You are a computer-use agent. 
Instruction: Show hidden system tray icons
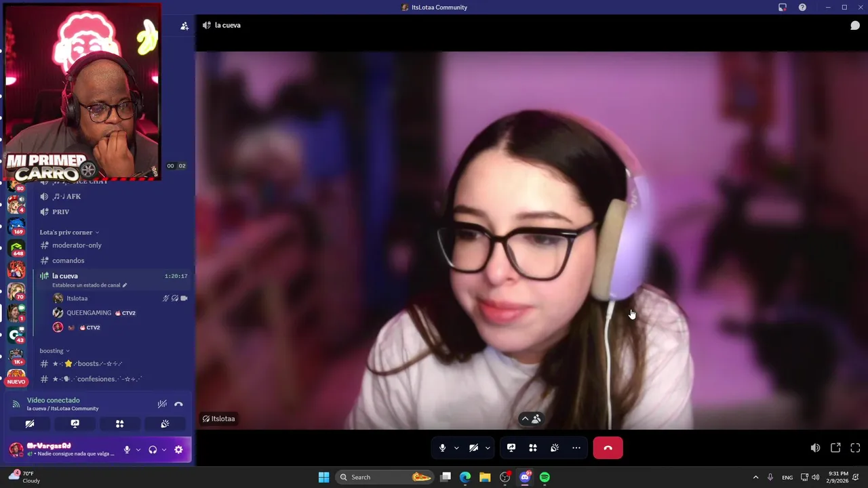(x=755, y=477)
